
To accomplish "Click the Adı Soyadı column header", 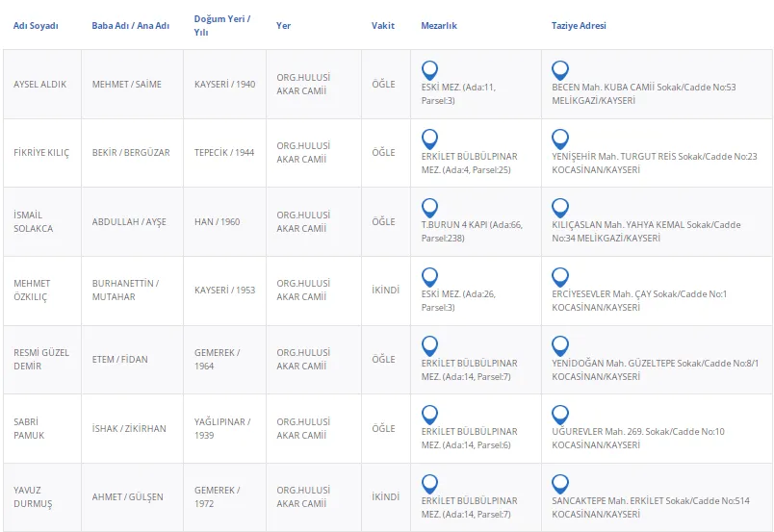I will [x=36, y=26].
